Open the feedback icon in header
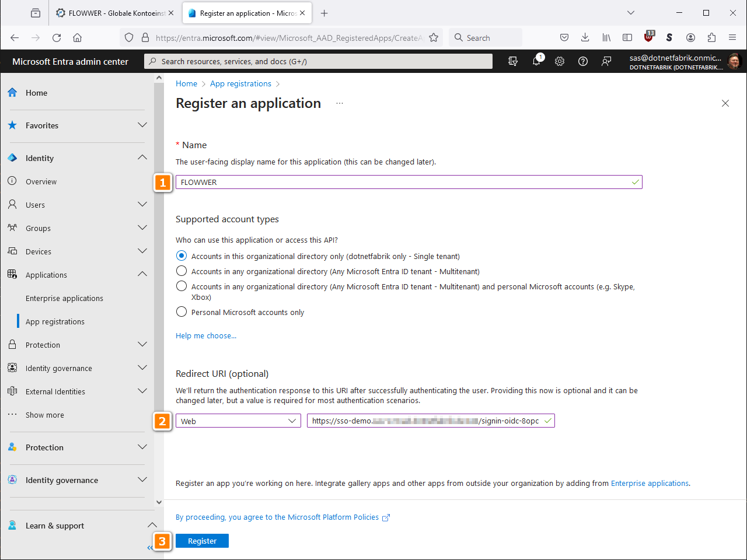Viewport: 747px width, 560px height. click(x=606, y=61)
